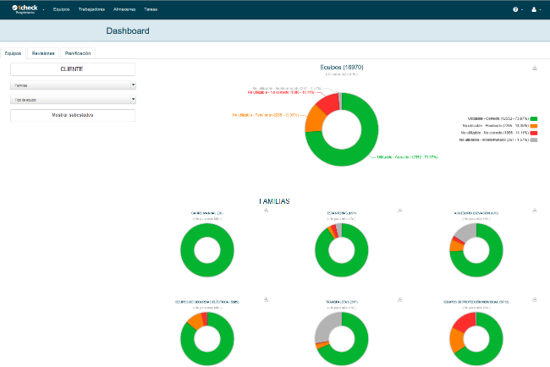This screenshot has height=367, width=550.
Task: Open the Tareas menu in the navbar
Action: [150, 9]
